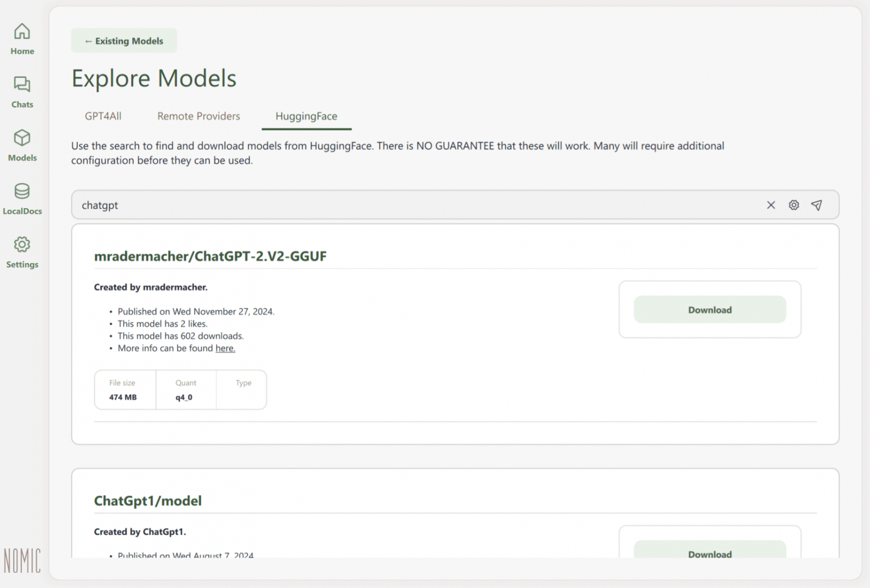Switch to the Remote Providers tab
This screenshot has width=870, height=588.
point(198,116)
